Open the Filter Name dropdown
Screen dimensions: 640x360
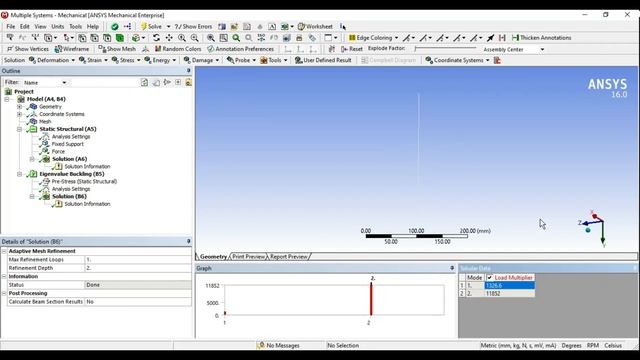tap(64, 82)
